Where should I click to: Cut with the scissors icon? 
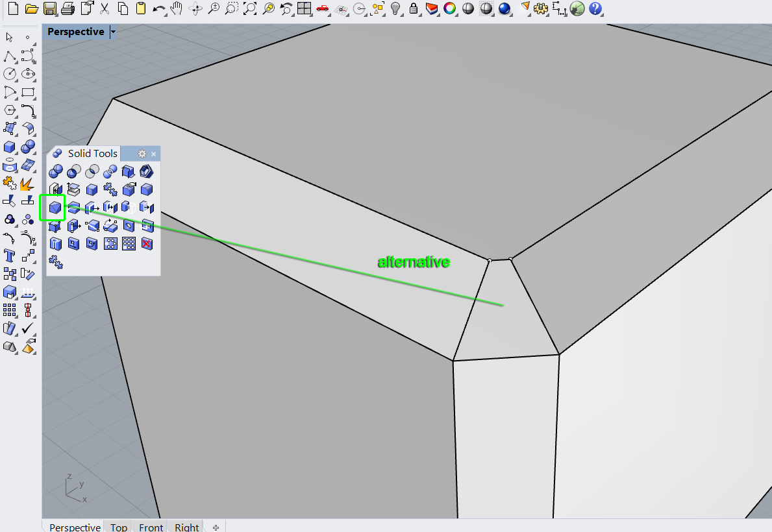click(x=105, y=8)
